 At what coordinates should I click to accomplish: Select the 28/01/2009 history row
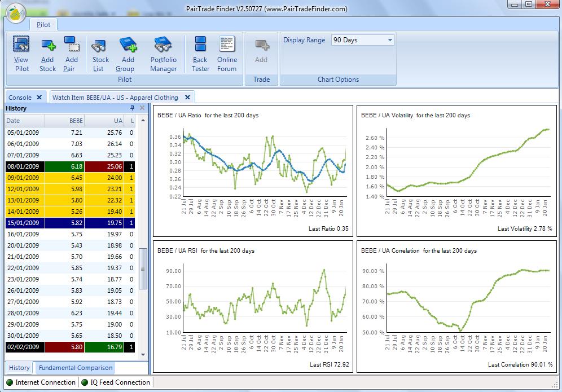coord(70,313)
